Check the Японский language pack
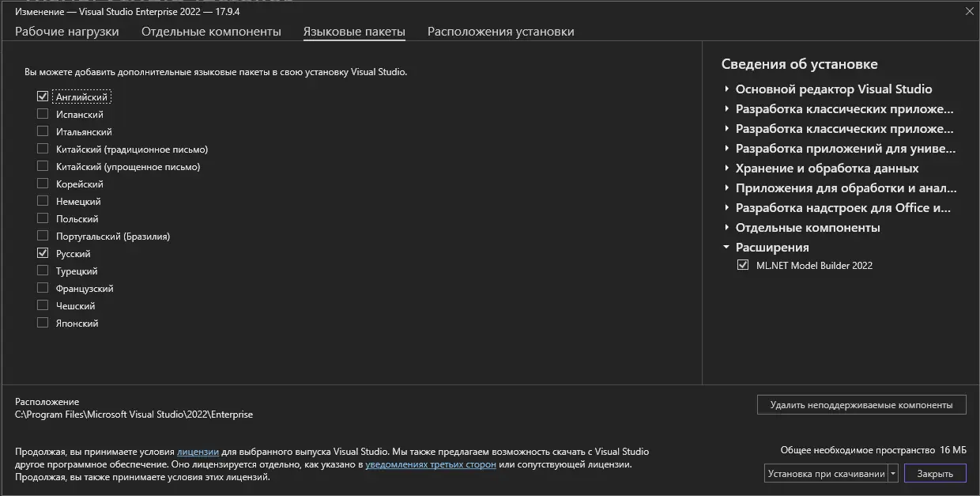The width and height of the screenshot is (980, 496). [x=43, y=324]
